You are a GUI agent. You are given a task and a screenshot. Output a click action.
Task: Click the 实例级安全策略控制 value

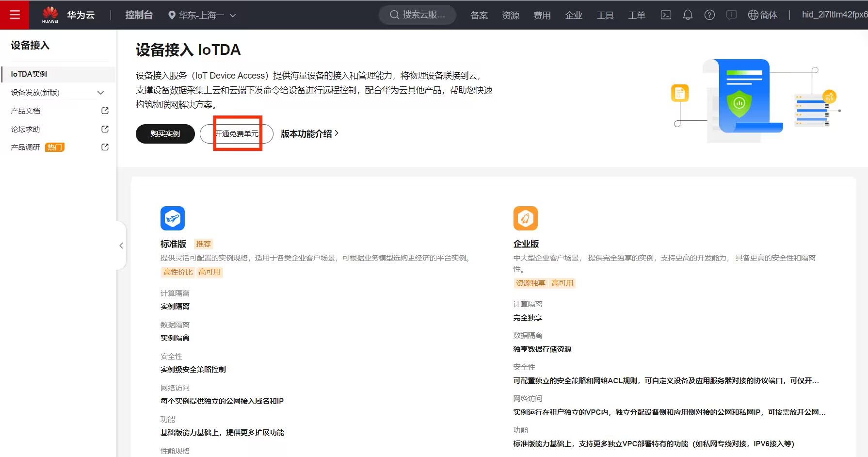click(193, 370)
